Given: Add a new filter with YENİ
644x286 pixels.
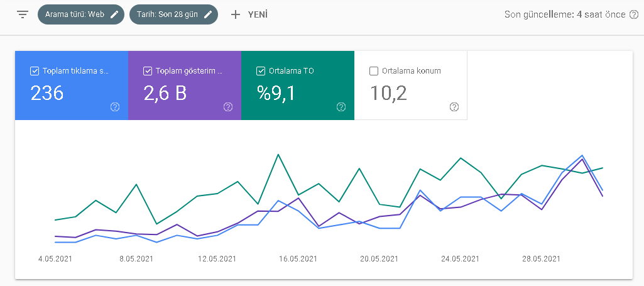Looking at the screenshot, I should pos(249,15).
